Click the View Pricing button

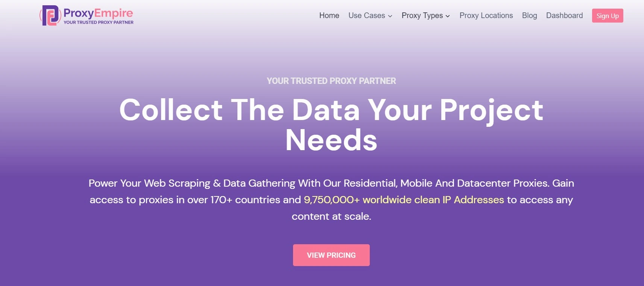[x=331, y=255]
